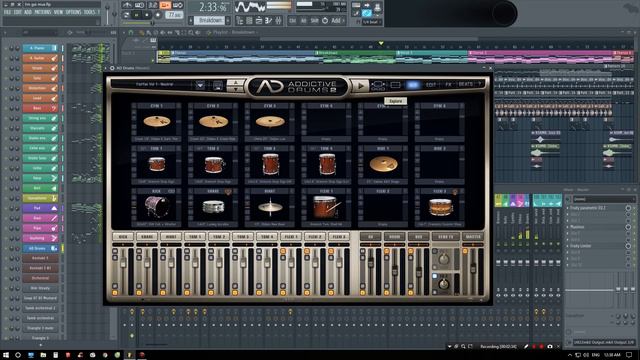Click the ENG language indicator in tray
This screenshot has width=640, height=360.
point(596,355)
